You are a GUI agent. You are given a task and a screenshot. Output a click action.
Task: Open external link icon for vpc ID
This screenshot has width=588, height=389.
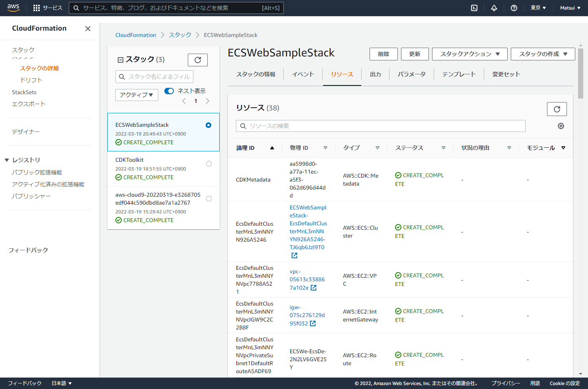click(x=313, y=288)
